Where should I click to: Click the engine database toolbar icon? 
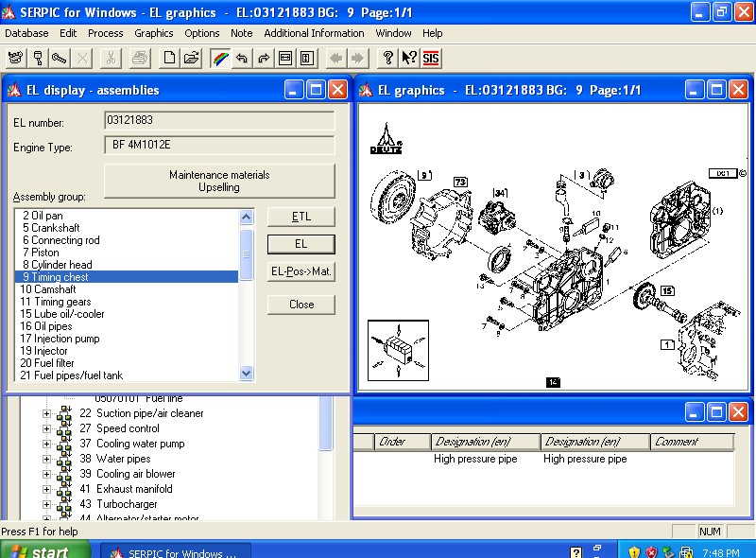pyautogui.click(x=15, y=59)
